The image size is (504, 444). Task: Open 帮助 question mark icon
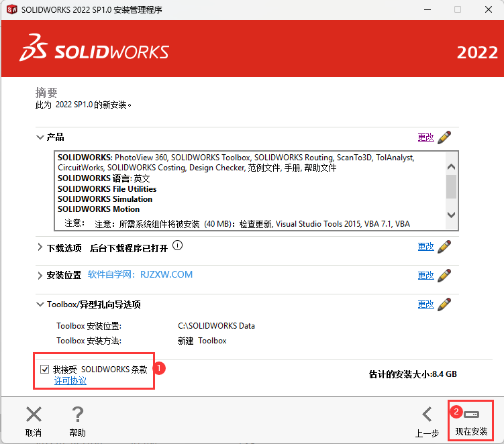click(x=78, y=414)
